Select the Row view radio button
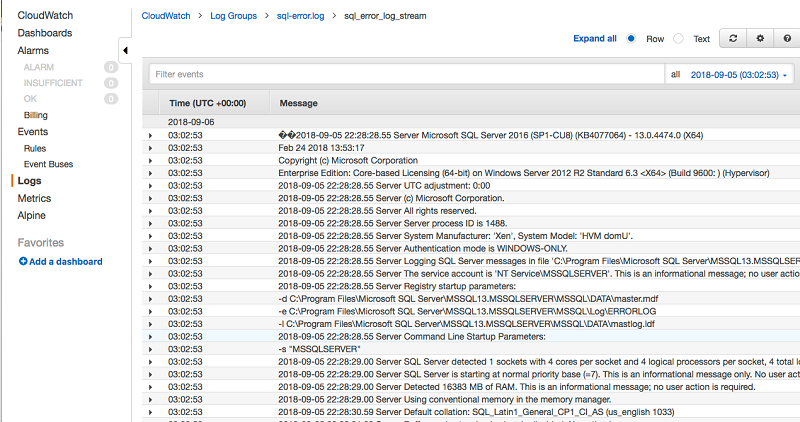 631,38
